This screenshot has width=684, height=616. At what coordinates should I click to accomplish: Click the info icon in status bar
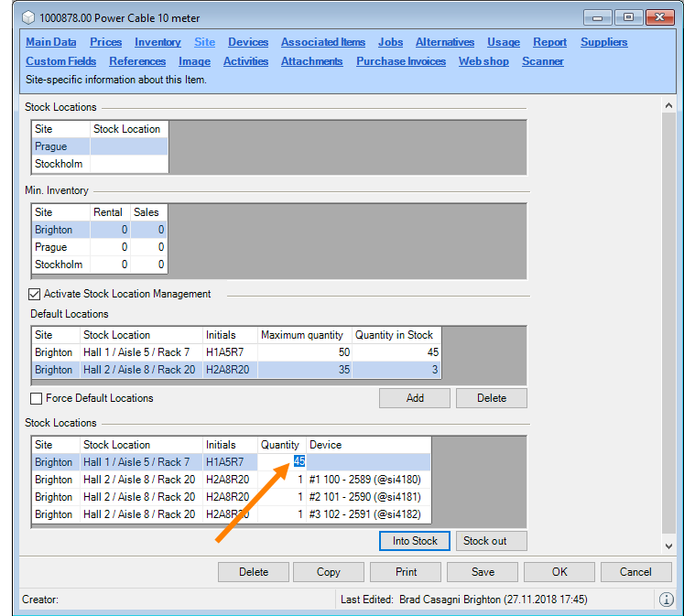[x=666, y=600]
